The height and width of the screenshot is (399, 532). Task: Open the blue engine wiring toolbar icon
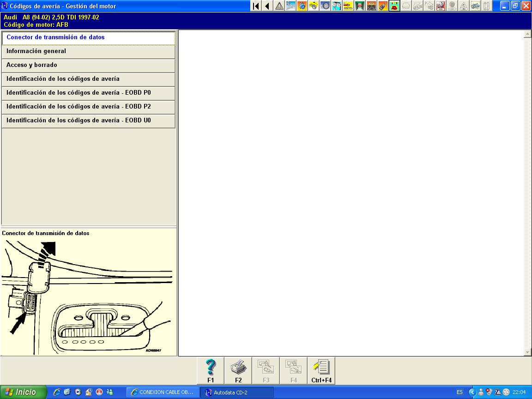coord(475,6)
